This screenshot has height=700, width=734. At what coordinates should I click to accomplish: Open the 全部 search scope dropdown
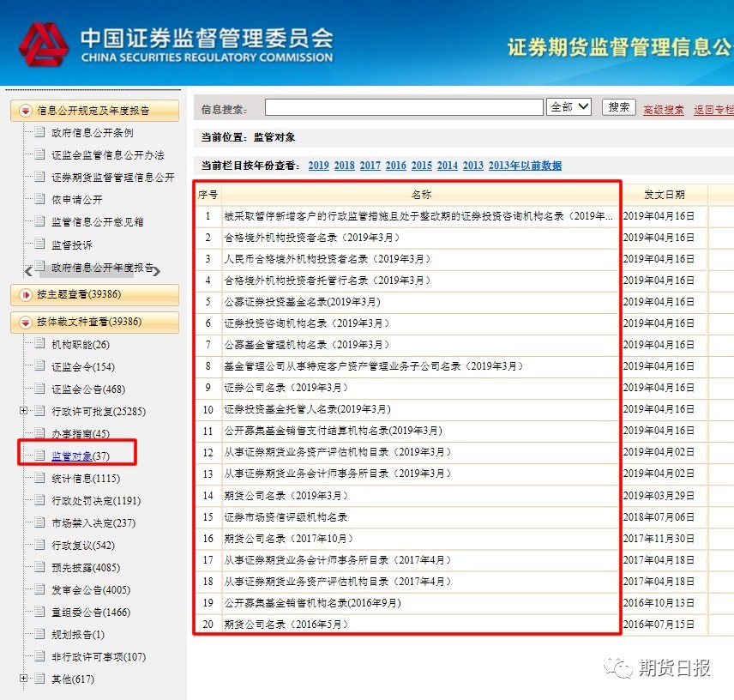[569, 107]
